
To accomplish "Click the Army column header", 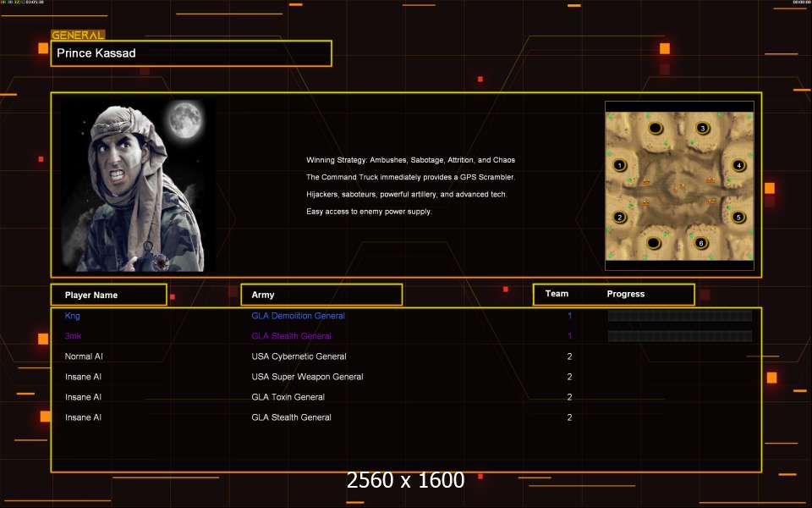I will 321,295.
